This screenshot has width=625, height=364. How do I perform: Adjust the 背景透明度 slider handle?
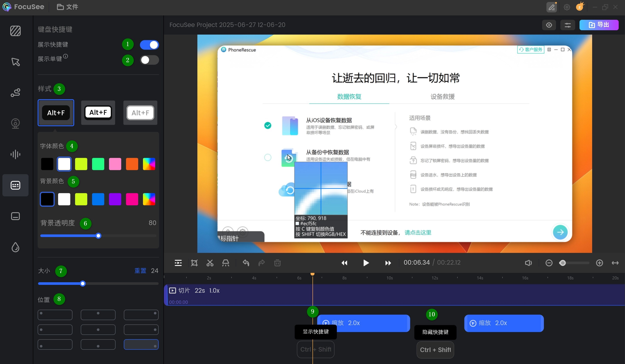[x=98, y=236]
